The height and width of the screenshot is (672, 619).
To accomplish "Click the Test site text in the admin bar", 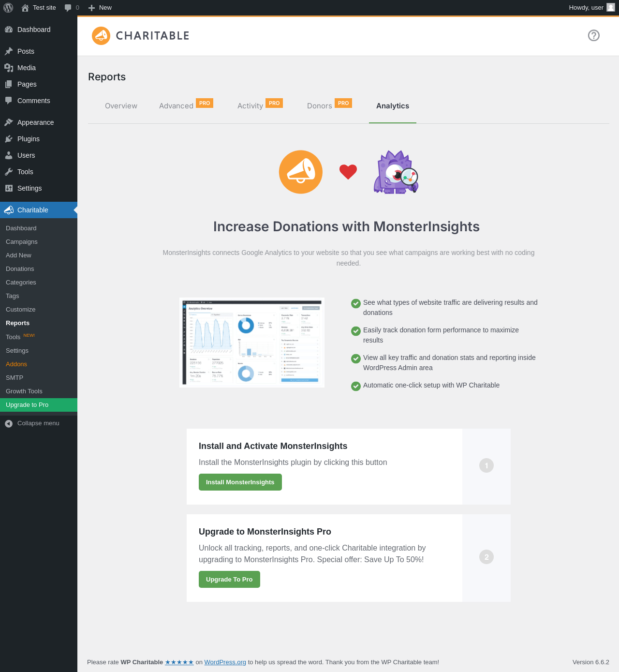I will pos(44,8).
